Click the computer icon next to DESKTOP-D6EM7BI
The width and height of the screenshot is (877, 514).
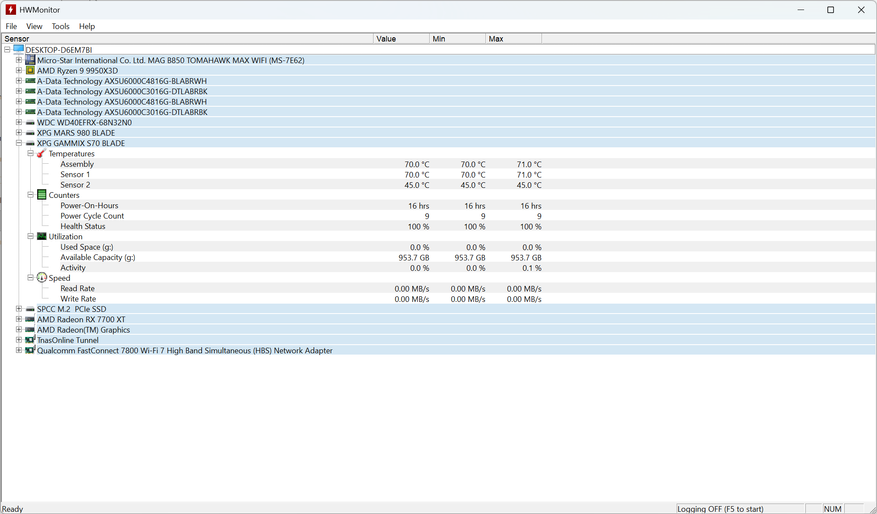[18, 49]
